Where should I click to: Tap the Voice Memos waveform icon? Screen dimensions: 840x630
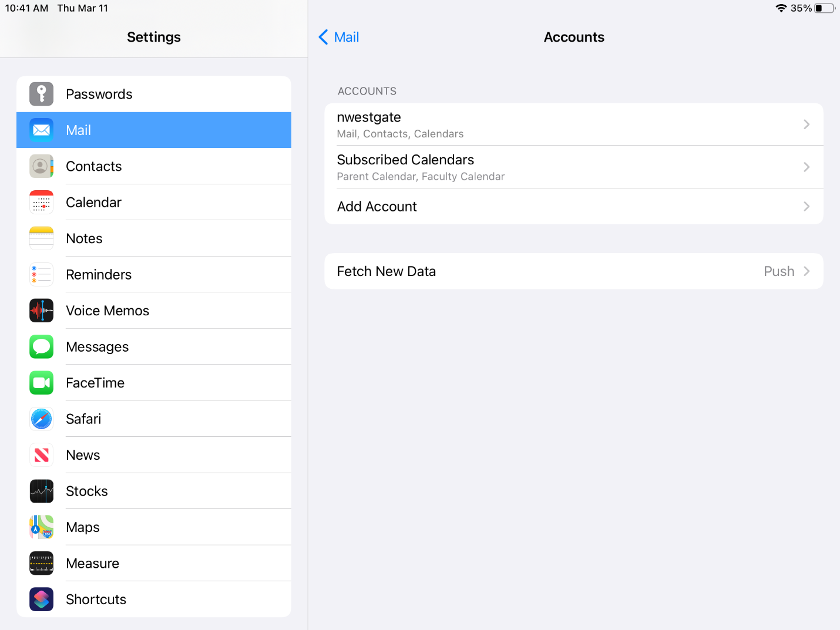(x=41, y=311)
